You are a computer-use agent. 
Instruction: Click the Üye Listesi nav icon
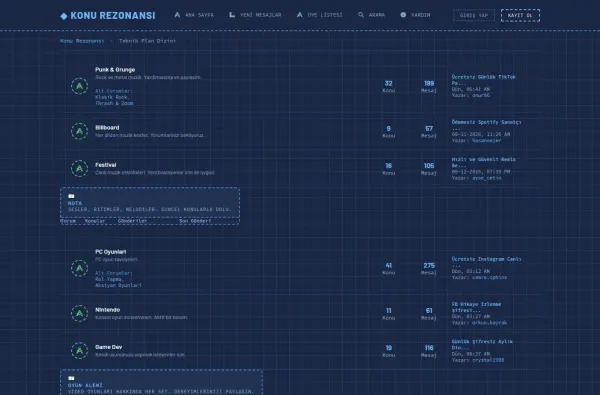tap(300, 15)
